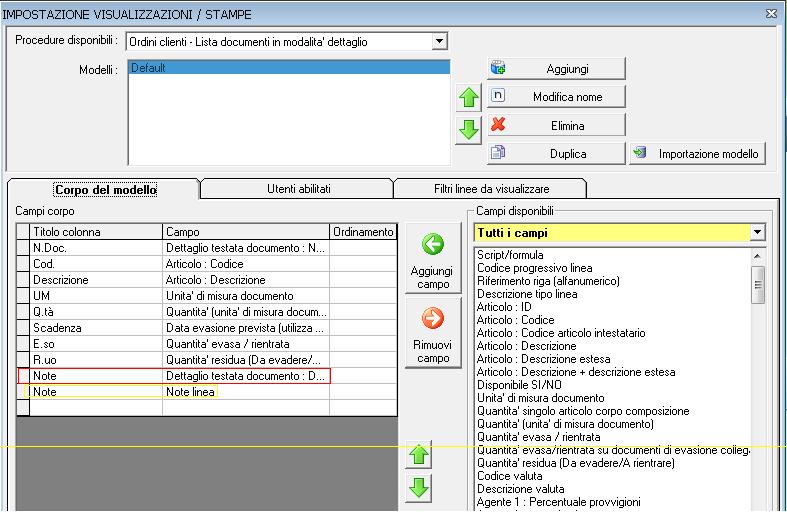Click the Duplica button
Image resolution: width=787 pixels, height=512 pixels.
tap(556, 153)
